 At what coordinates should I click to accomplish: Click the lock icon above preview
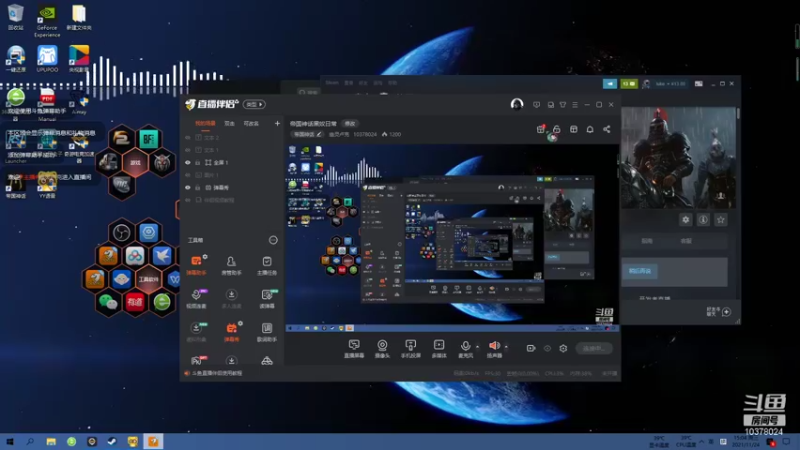[x=557, y=129]
